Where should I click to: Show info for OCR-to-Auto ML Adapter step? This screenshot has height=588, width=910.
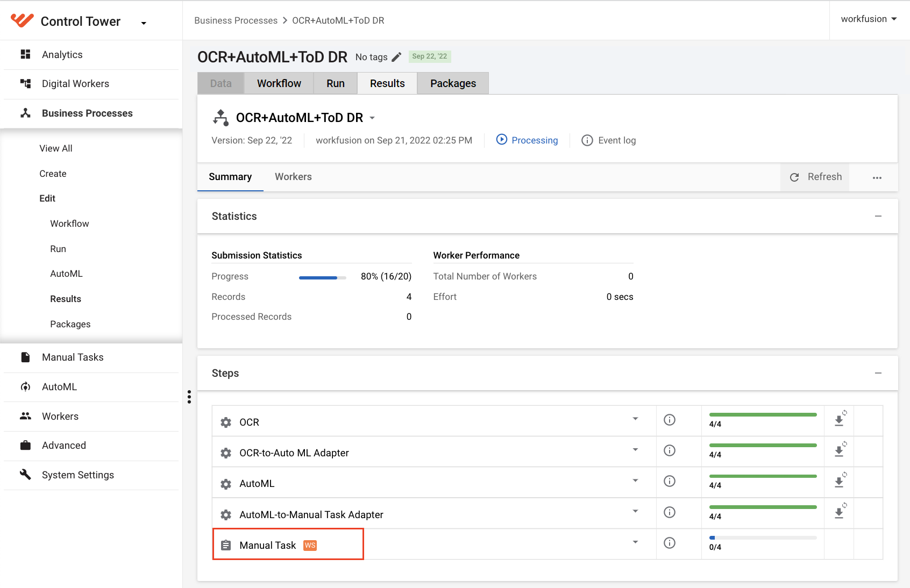(670, 450)
